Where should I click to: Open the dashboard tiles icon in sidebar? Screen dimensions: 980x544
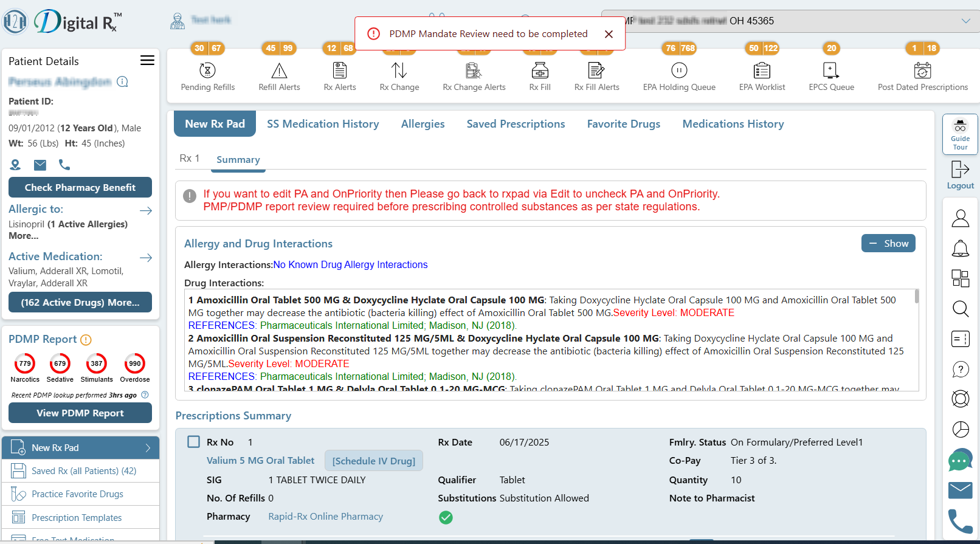(961, 278)
